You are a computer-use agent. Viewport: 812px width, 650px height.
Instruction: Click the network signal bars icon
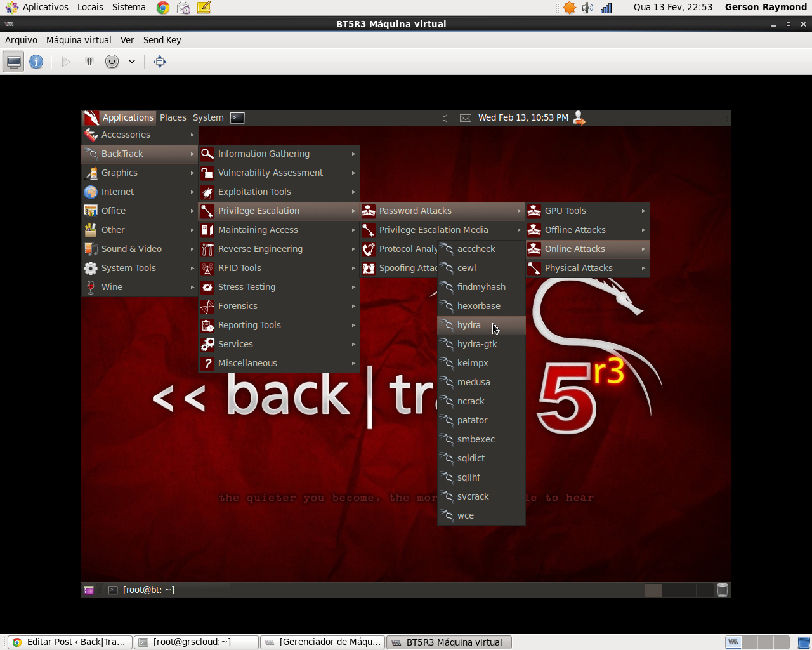606,8
